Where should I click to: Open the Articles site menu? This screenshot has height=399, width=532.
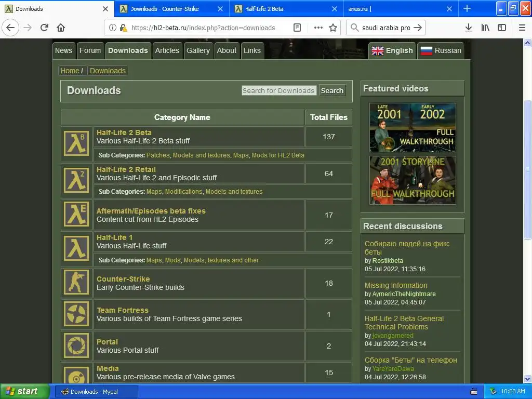pyautogui.click(x=167, y=50)
